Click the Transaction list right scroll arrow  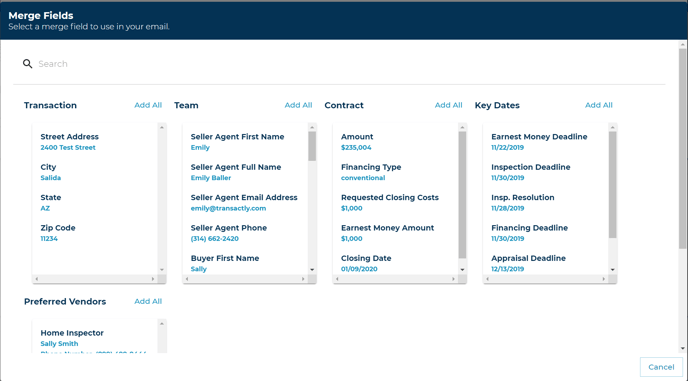coord(153,279)
